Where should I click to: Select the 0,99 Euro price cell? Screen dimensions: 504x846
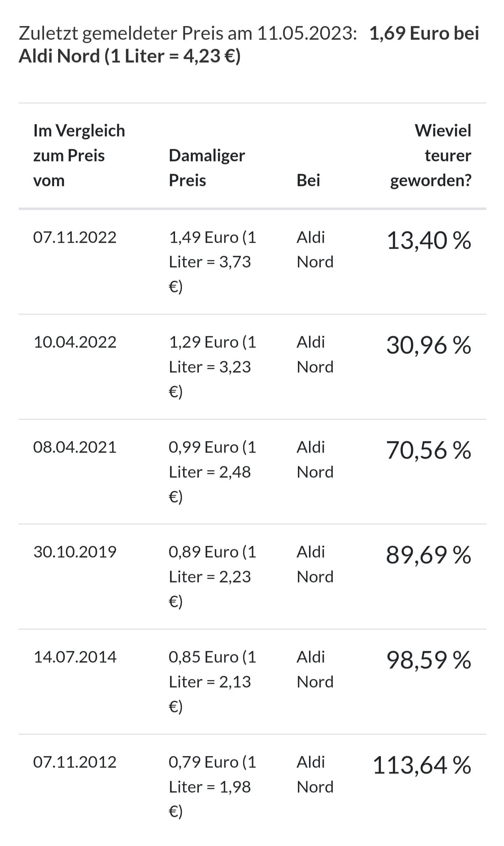(x=212, y=472)
